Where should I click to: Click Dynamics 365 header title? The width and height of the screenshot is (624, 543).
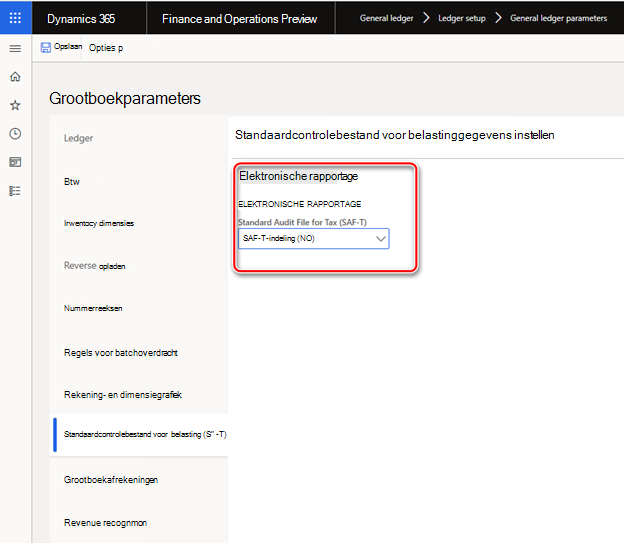(81, 19)
